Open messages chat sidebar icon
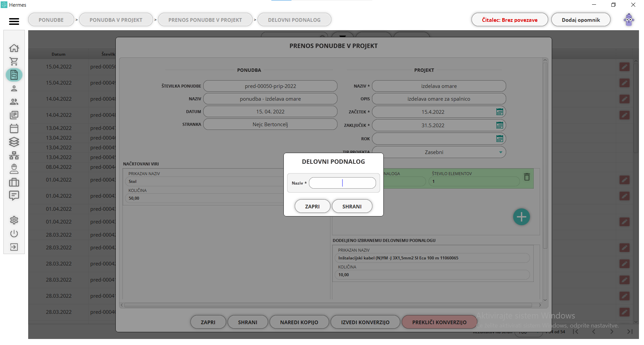This screenshot has width=644, height=345. pos(14,196)
